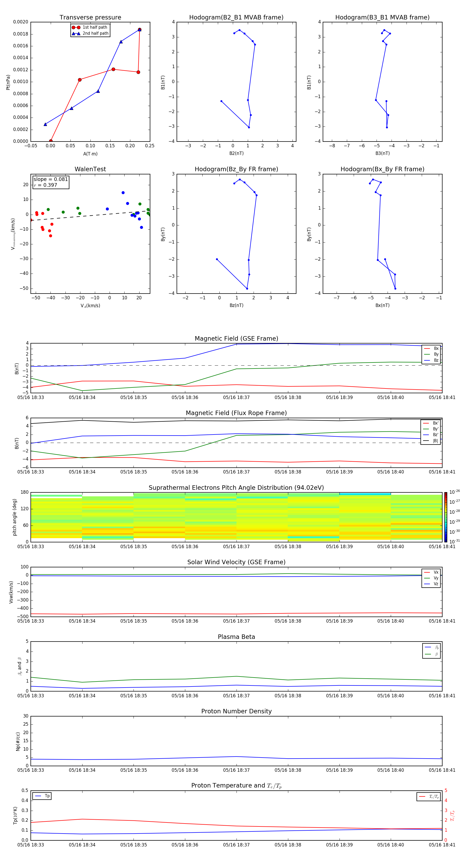The height and width of the screenshot is (868, 473).
Task: Click the "Bx" entry in GSE legend
Action: [x=431, y=349]
